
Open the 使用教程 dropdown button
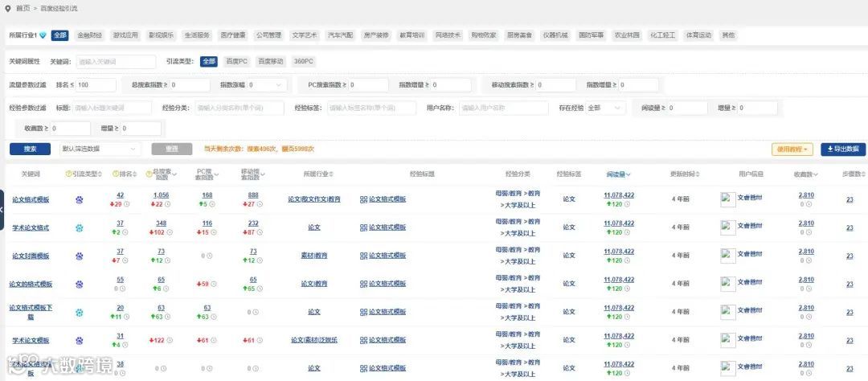point(792,149)
